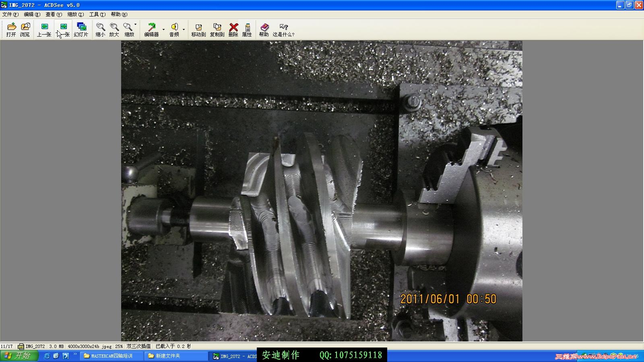The width and height of the screenshot is (644, 362).
Task: Open the Edit (编辑) menu
Action: pyautogui.click(x=32, y=14)
